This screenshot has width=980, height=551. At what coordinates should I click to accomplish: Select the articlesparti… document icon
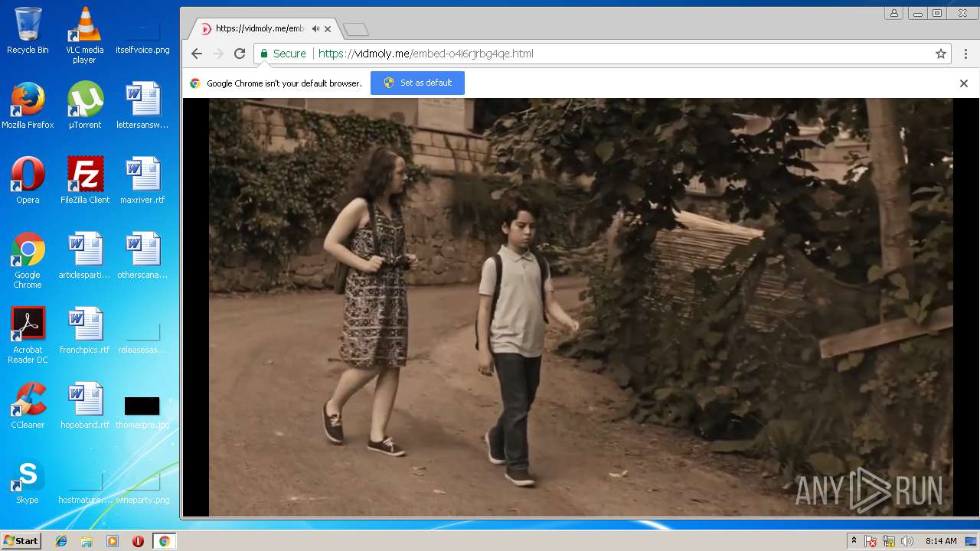coord(85,256)
